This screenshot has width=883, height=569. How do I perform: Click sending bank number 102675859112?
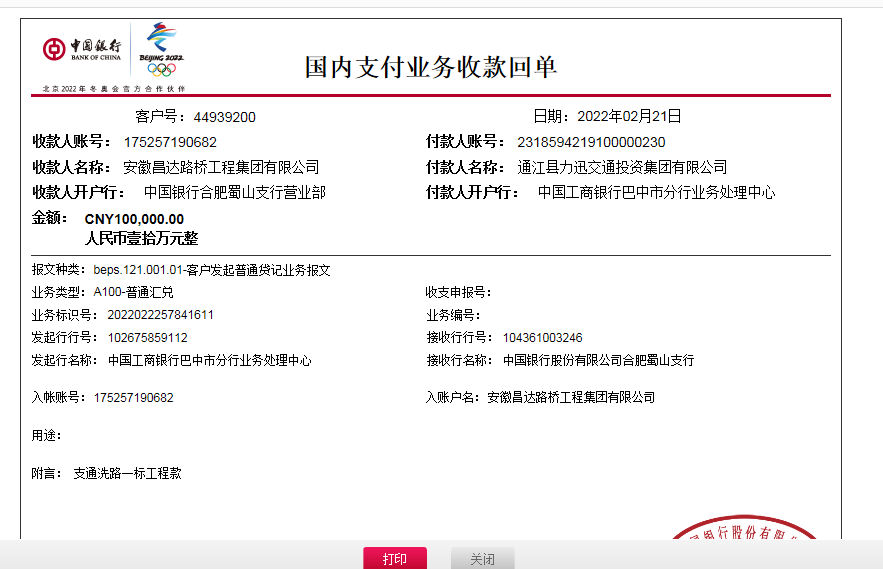(140, 338)
